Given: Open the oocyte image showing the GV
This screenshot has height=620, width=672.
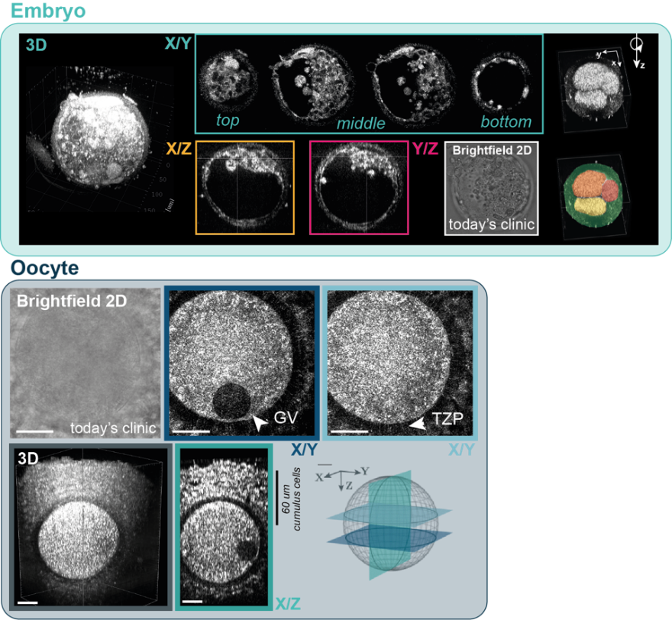Looking at the screenshot, I should (241, 364).
